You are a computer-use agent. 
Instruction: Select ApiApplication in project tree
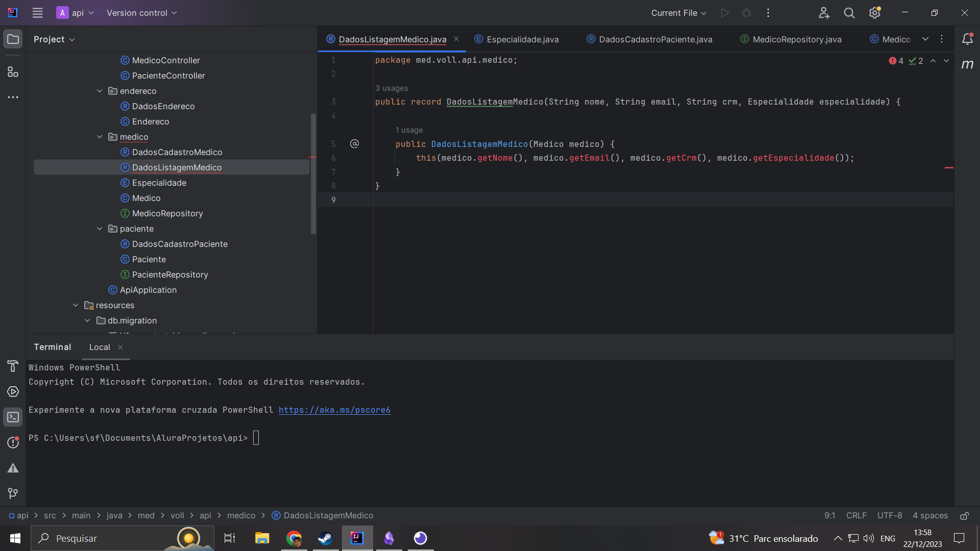[x=148, y=290]
